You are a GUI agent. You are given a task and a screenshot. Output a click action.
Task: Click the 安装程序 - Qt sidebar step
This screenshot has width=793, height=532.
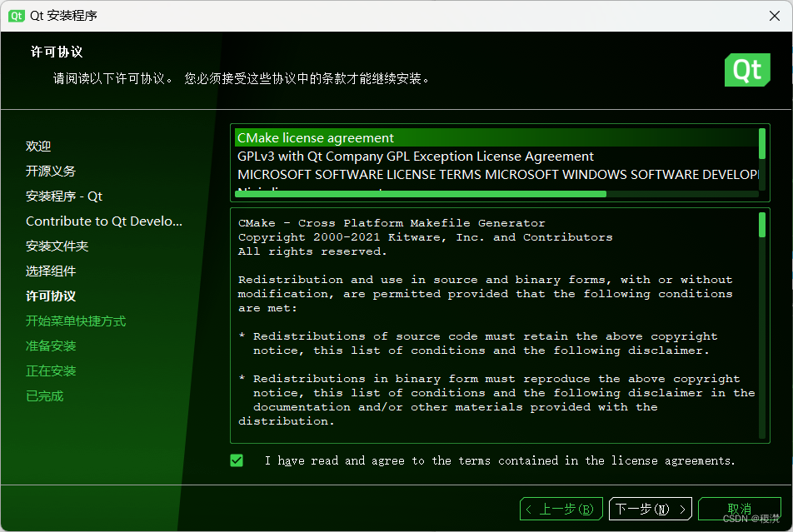click(x=63, y=196)
